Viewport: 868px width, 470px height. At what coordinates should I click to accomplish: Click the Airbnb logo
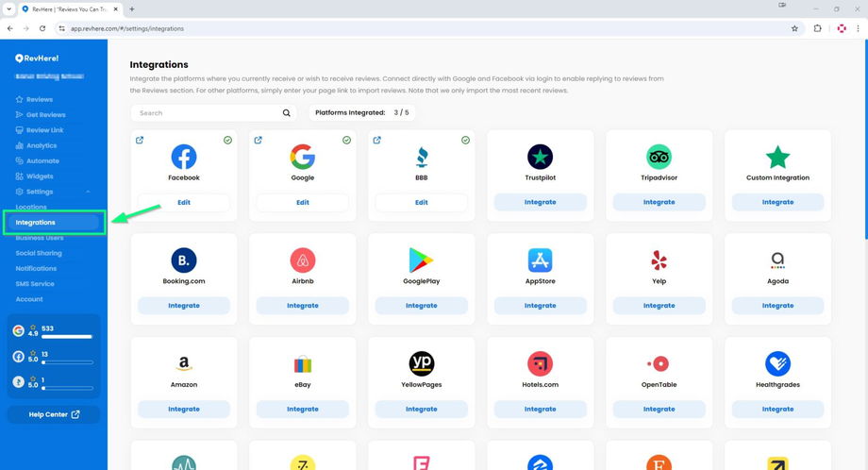pyautogui.click(x=303, y=260)
